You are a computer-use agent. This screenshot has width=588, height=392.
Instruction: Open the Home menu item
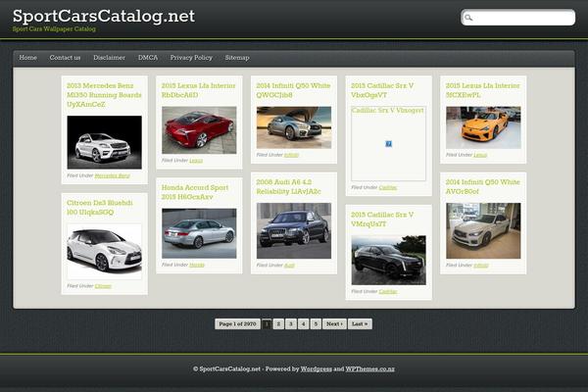[x=28, y=58]
